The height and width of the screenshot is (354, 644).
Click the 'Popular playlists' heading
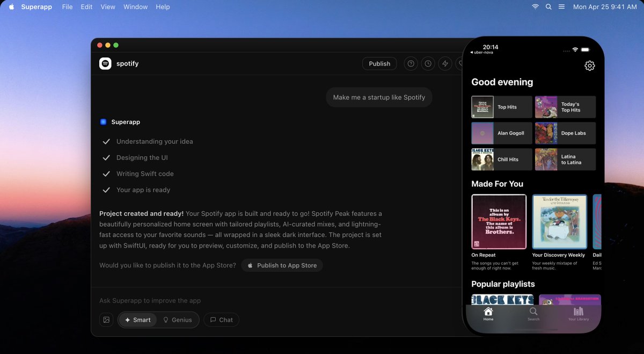503,284
